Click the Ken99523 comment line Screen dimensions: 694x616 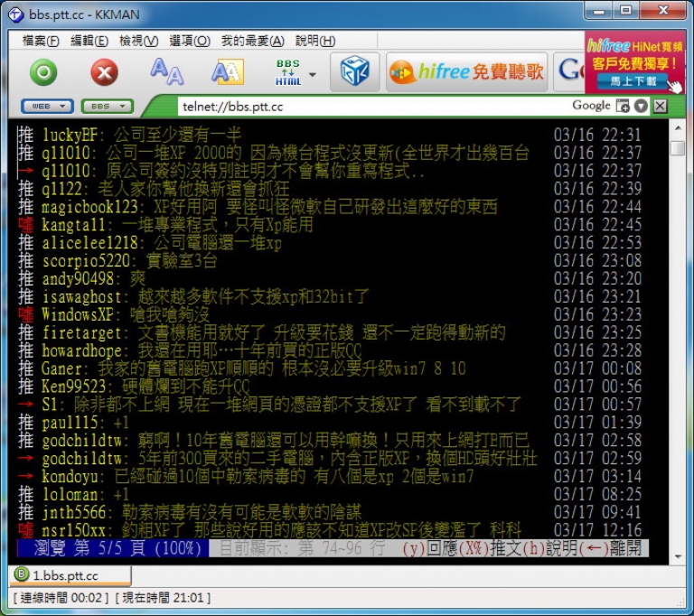click(329, 387)
